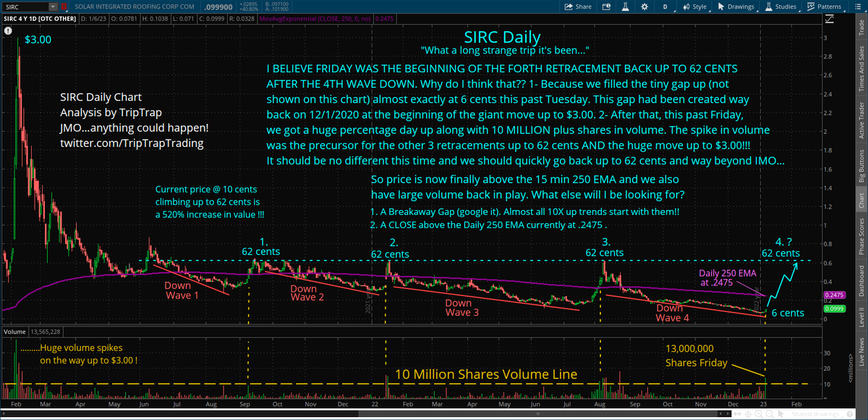Viewport: 868px width, 420px height.
Task: Expand the symbol selector dropdown arrow
Action: click(x=53, y=7)
